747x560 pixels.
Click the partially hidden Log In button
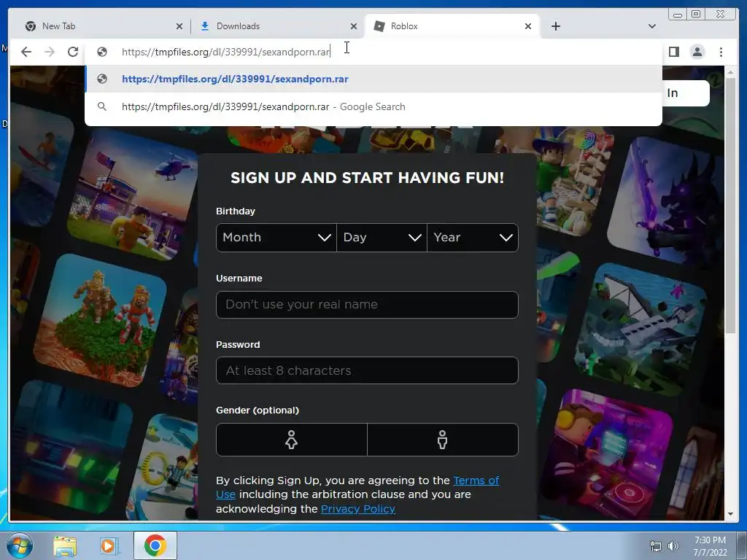pos(685,93)
